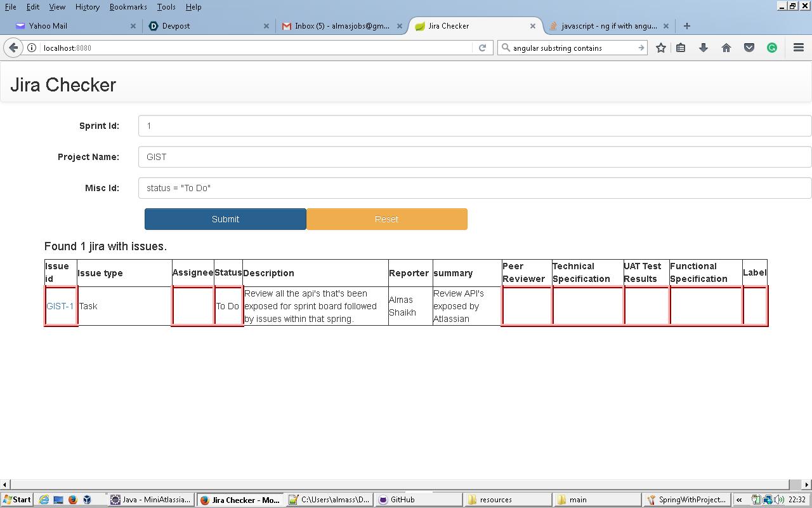Viewport: 812px width, 508px height.
Task: Click the Functional Specification column header
Action: 705,272
